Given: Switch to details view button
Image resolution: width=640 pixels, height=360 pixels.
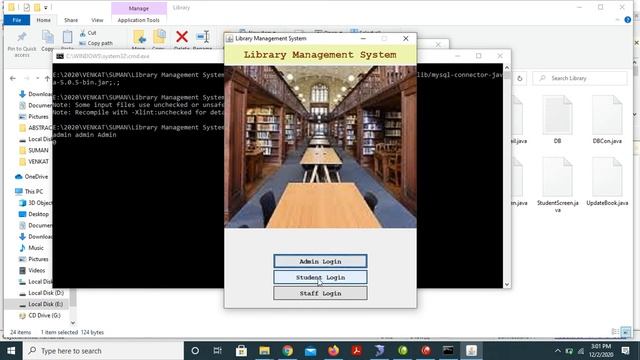Looking at the screenshot, I should 615,332.
